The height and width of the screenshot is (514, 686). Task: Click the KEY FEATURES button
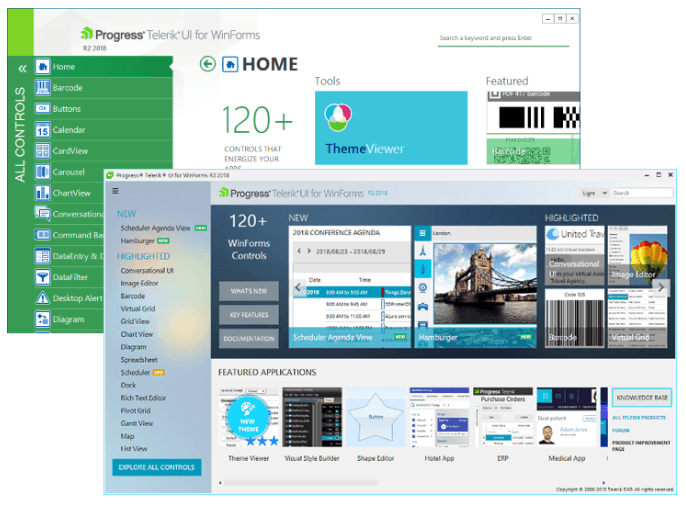pos(248,315)
